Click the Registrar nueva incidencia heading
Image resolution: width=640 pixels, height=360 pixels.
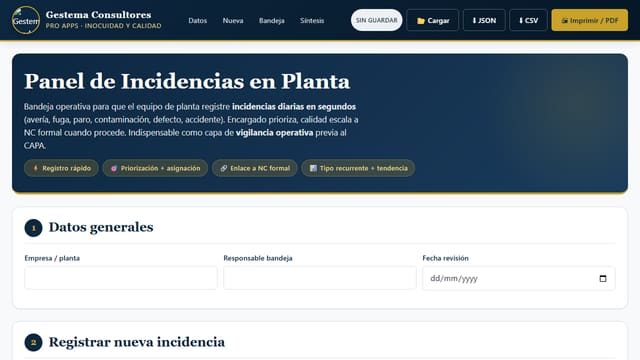[x=137, y=342]
